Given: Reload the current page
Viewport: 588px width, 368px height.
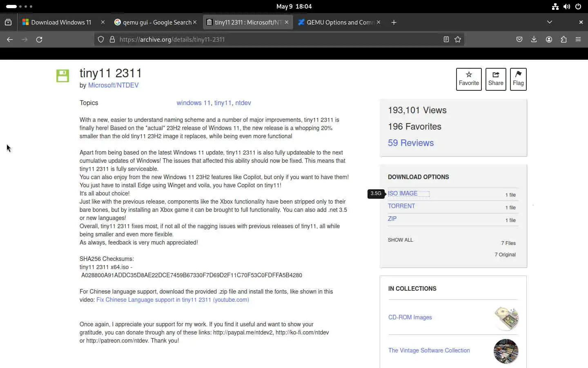Looking at the screenshot, I should point(39,39).
